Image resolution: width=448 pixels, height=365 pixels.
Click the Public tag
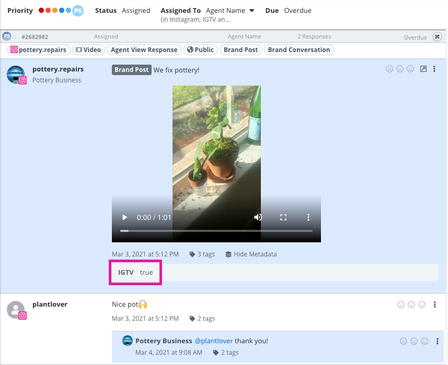(200, 50)
